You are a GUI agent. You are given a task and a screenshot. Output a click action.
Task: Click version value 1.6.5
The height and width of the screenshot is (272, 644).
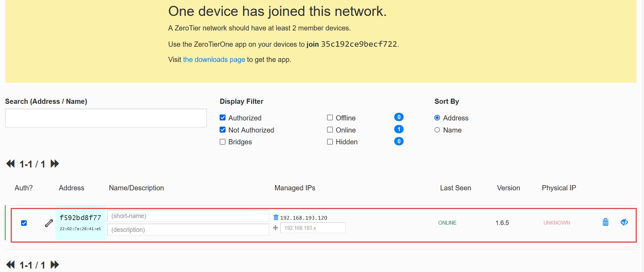pyautogui.click(x=502, y=223)
